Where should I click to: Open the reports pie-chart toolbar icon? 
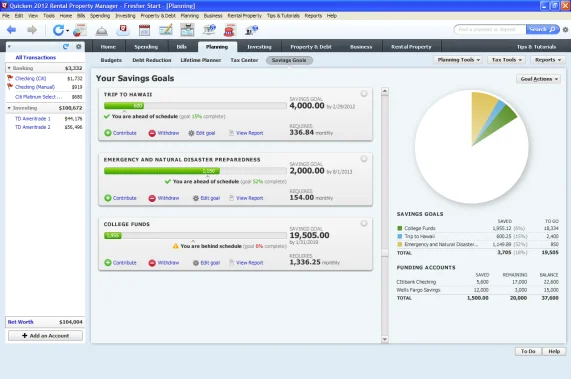80,30
